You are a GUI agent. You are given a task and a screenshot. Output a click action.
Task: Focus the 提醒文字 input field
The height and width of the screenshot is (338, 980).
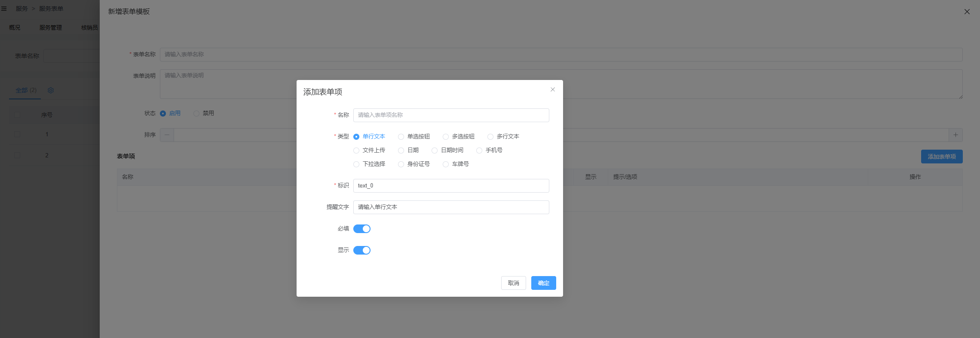pyautogui.click(x=451, y=207)
